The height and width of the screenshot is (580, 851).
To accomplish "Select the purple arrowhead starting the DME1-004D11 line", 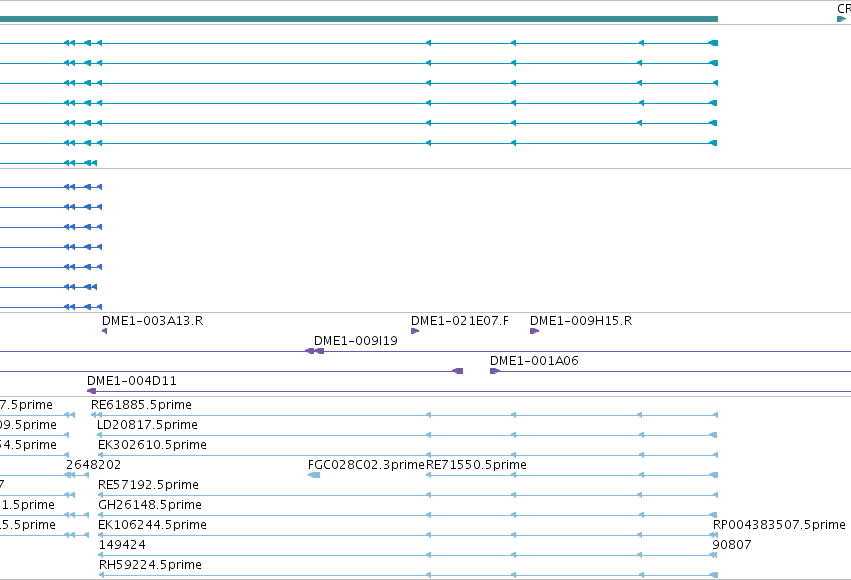I will tap(92, 391).
